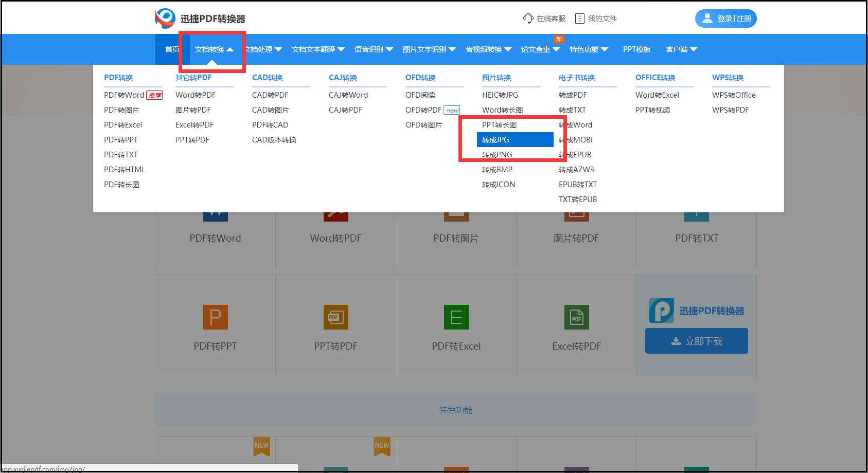Go to 首页 home tab

click(172, 49)
